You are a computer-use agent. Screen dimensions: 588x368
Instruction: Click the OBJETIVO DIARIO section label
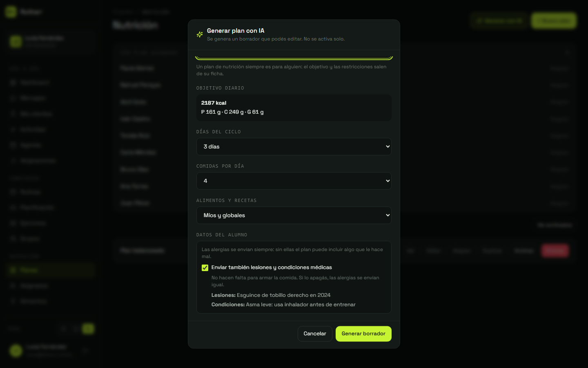click(x=220, y=88)
